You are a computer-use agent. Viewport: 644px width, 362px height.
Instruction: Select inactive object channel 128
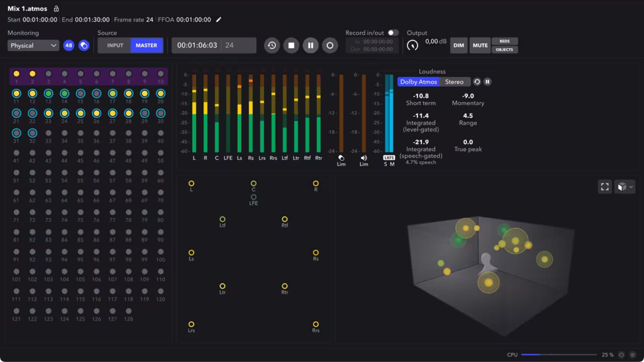(129, 311)
